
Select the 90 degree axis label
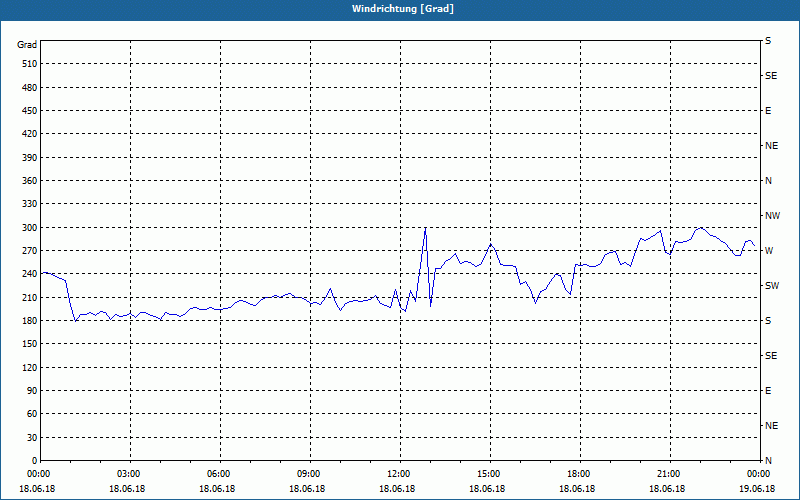32,391
